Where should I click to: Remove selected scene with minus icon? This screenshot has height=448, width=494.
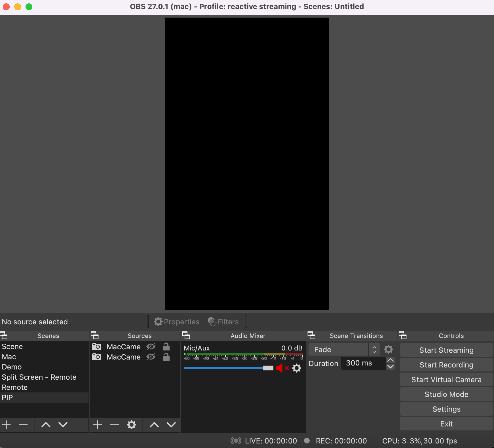pyautogui.click(x=23, y=425)
